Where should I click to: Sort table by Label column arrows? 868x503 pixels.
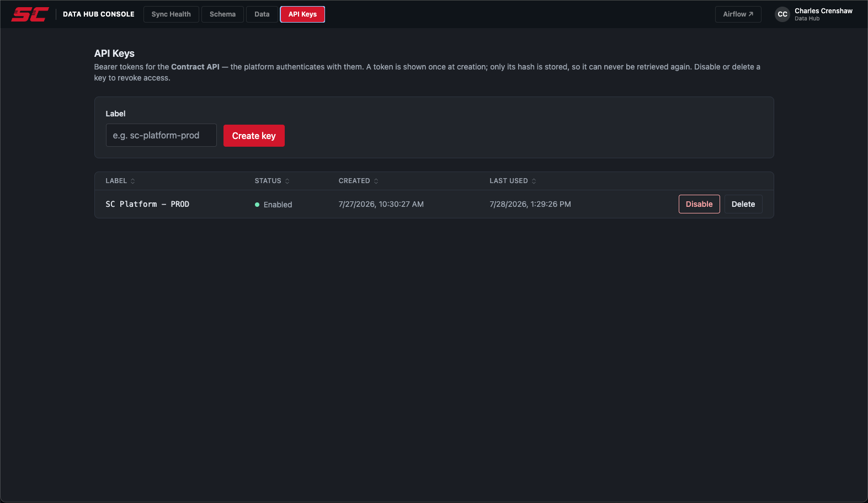[133, 181]
